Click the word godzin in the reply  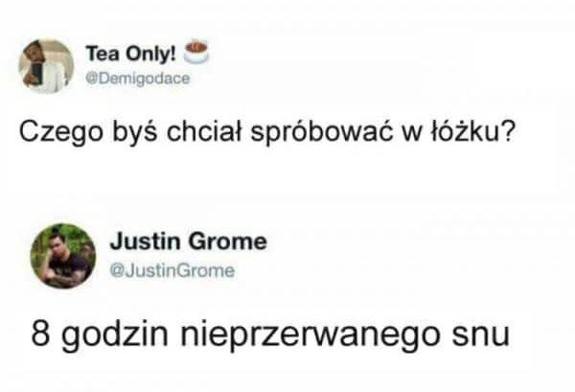point(114,334)
